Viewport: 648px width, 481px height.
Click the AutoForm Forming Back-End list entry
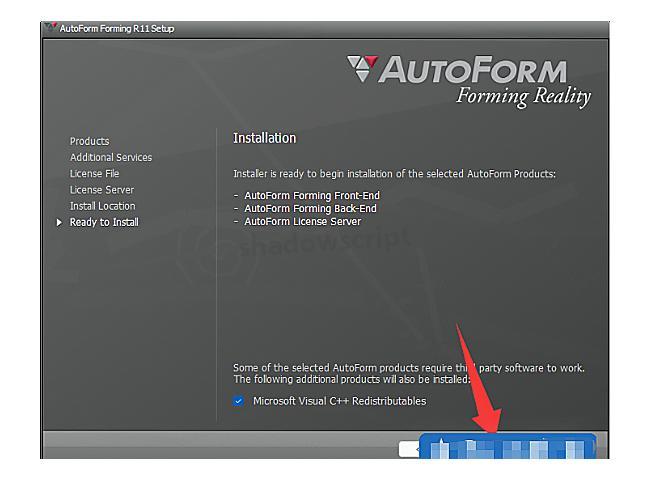(310, 208)
